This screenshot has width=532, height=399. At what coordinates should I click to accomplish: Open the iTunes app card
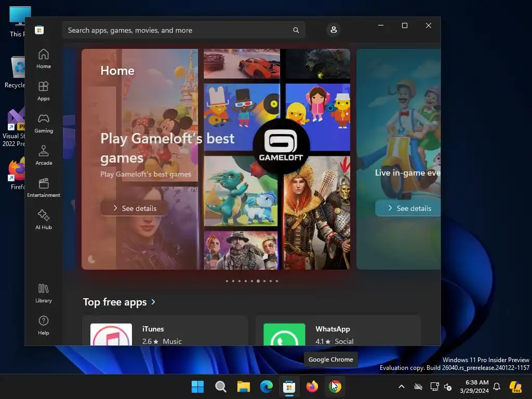point(165,331)
